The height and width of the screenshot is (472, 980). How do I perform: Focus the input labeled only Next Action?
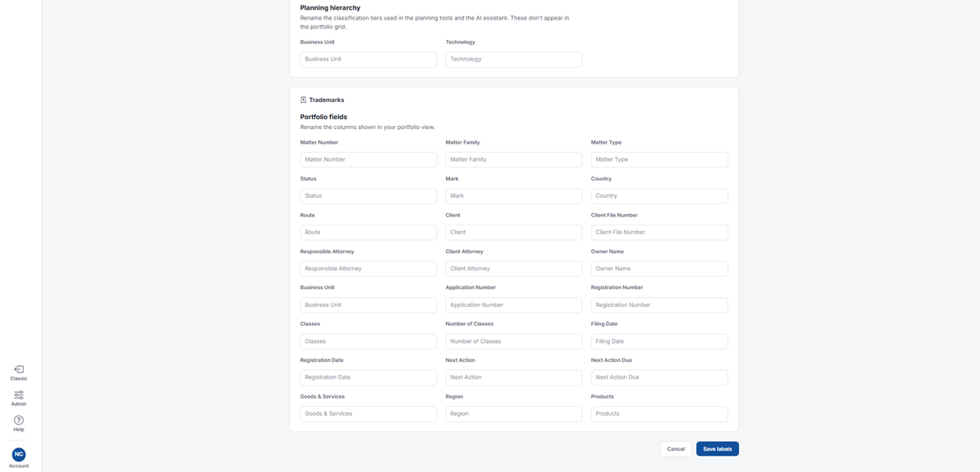tap(514, 378)
